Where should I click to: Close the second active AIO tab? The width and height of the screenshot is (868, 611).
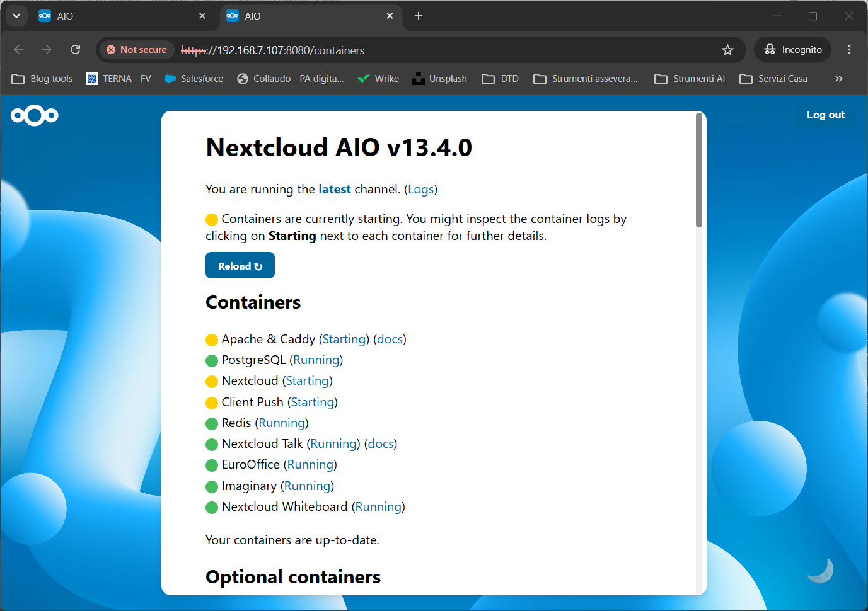click(x=390, y=16)
